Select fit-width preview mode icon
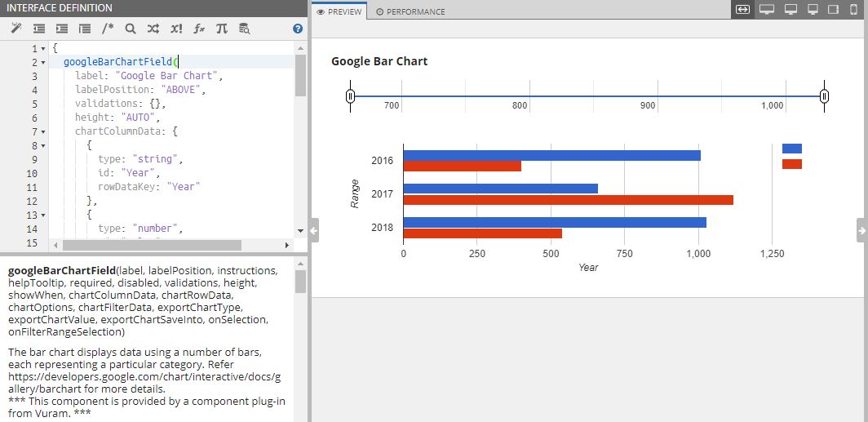868x422 pixels. point(742,10)
